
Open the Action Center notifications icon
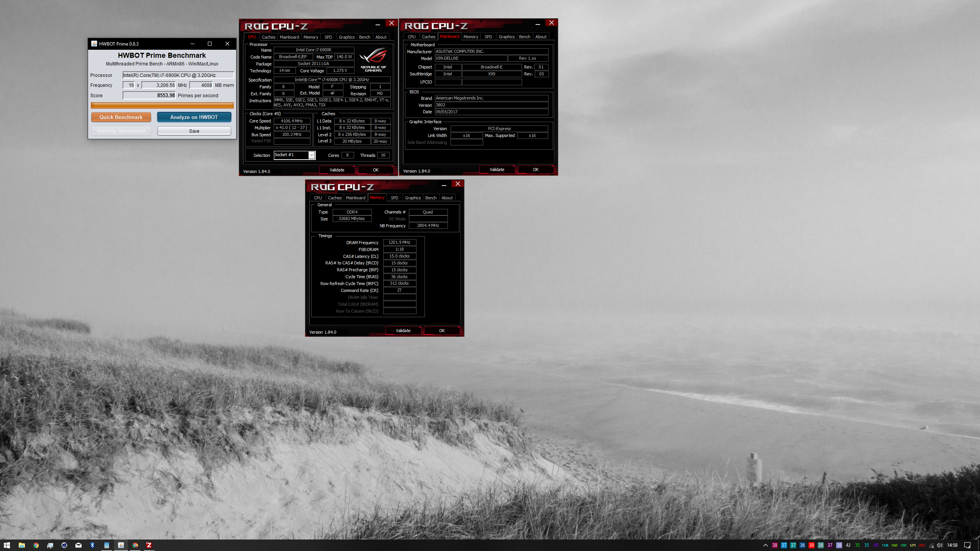[967, 545]
